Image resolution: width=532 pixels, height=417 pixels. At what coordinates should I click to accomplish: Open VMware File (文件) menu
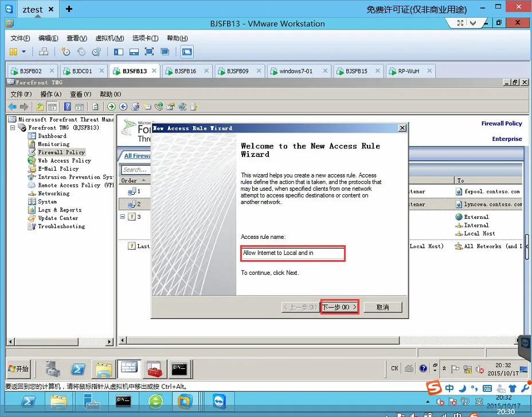(20, 38)
